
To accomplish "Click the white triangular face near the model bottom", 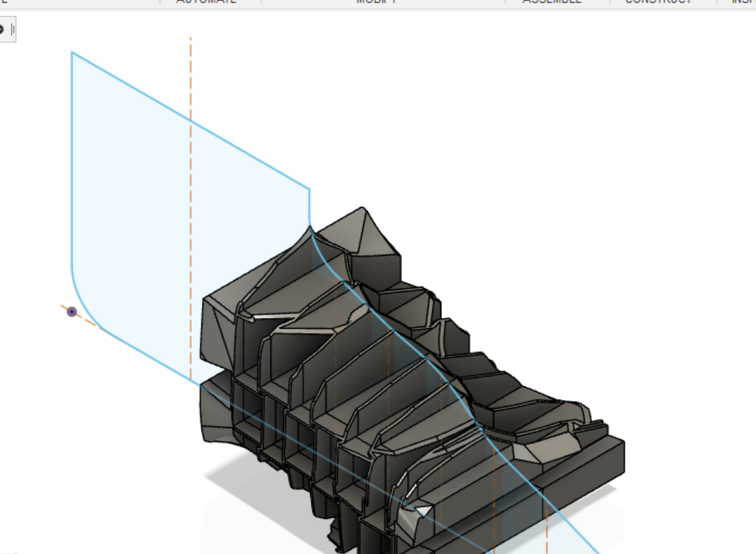I will click(422, 511).
